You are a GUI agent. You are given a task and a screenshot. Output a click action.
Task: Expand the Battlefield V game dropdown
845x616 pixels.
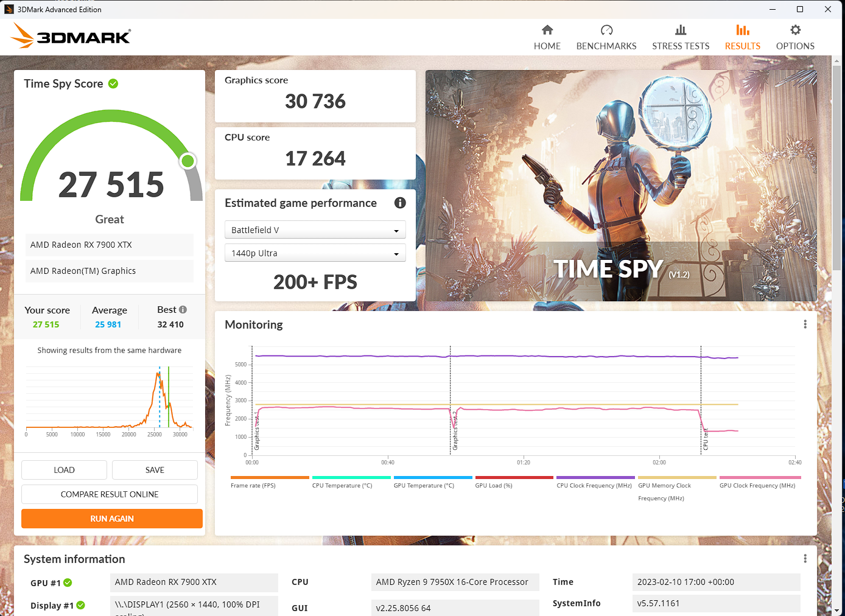(x=315, y=230)
